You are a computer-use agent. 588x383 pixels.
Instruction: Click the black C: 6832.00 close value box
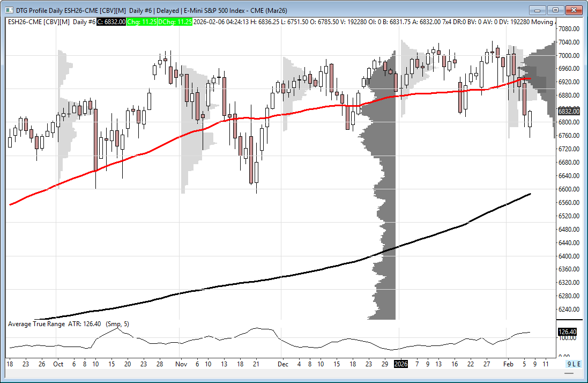coord(112,21)
